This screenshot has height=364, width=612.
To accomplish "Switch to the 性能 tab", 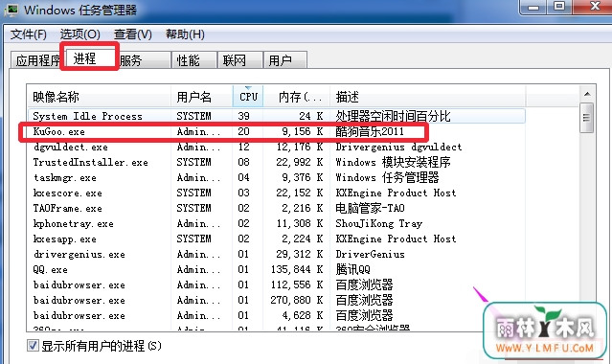I will (x=194, y=60).
